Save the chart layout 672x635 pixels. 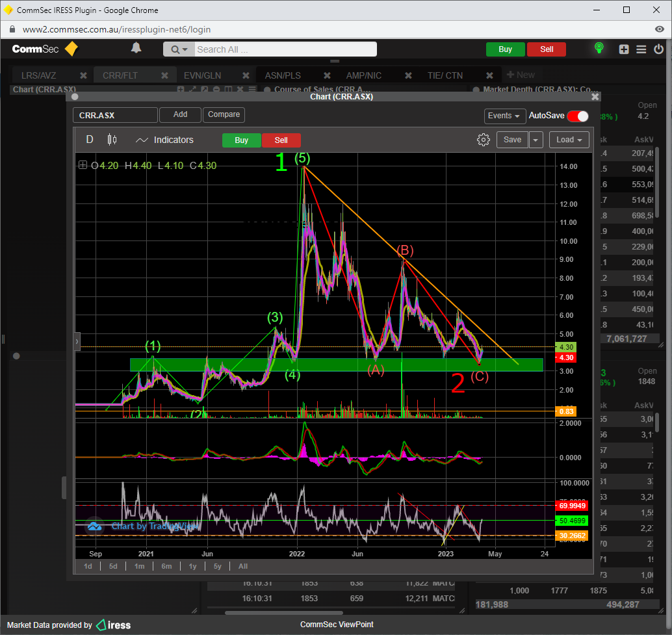tap(512, 140)
